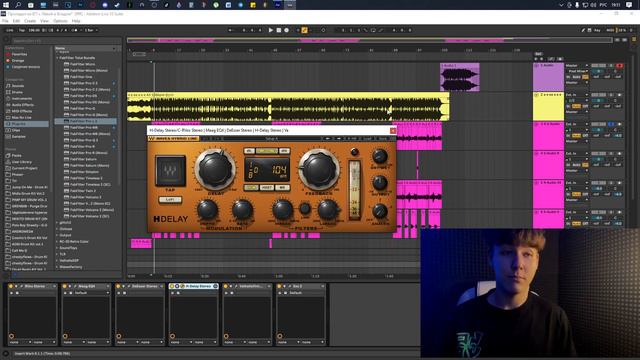Image resolution: width=640 pixels, height=360 pixels.
Task: Toggle Rbass Stereo device activator
Action: tap(11, 287)
